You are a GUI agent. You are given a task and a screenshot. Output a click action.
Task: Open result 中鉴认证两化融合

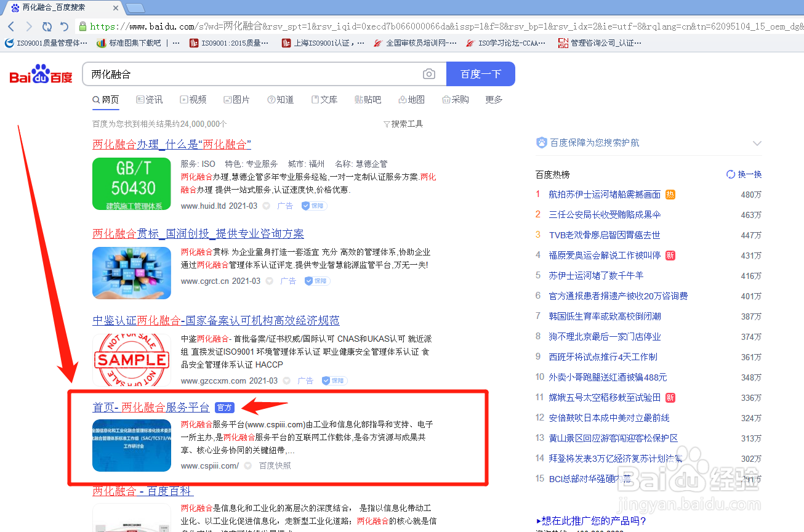click(216, 321)
